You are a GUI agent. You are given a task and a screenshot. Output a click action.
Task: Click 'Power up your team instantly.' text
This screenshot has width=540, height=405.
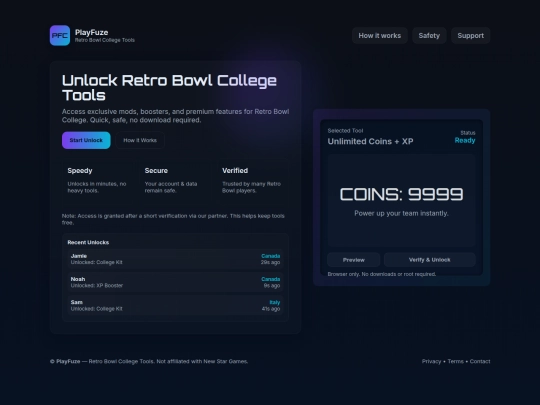coord(401,213)
